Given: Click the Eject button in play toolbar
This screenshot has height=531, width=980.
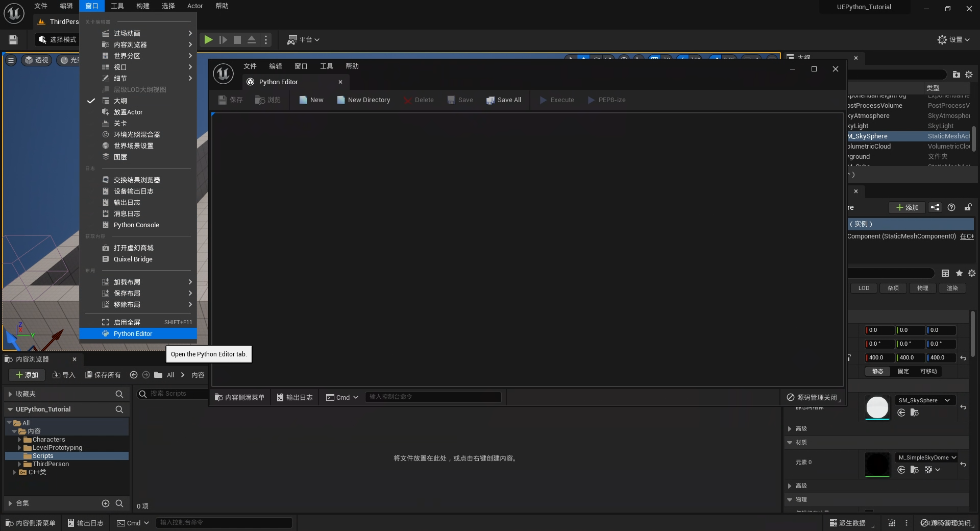Looking at the screenshot, I should click(x=252, y=40).
